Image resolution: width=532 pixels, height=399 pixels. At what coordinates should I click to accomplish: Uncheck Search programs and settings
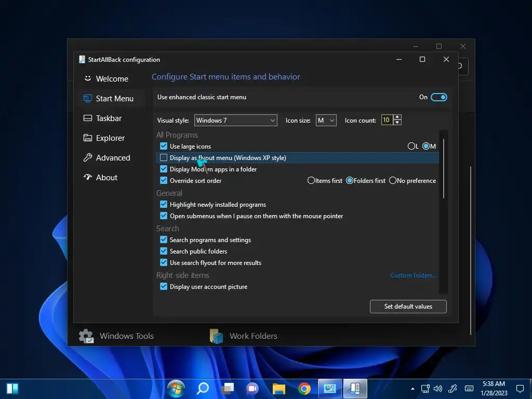pyautogui.click(x=164, y=240)
